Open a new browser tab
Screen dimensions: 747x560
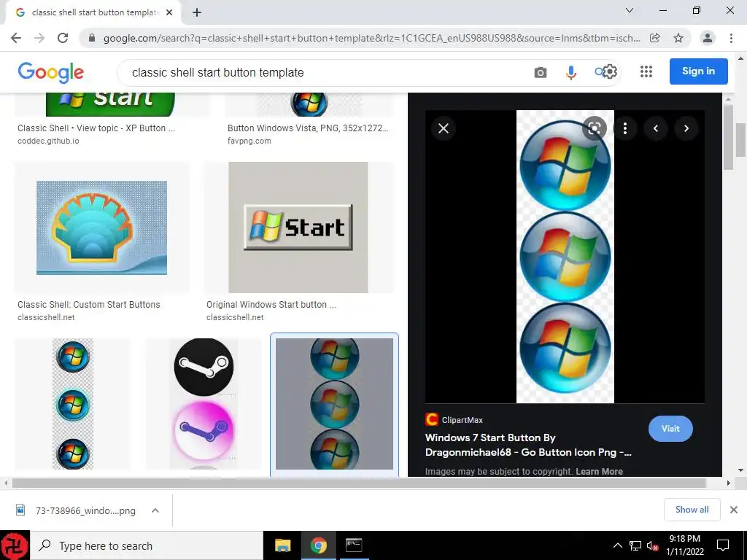coord(197,12)
